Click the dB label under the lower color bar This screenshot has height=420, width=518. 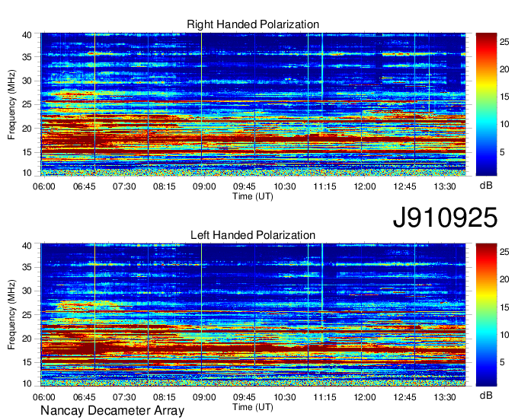(486, 396)
